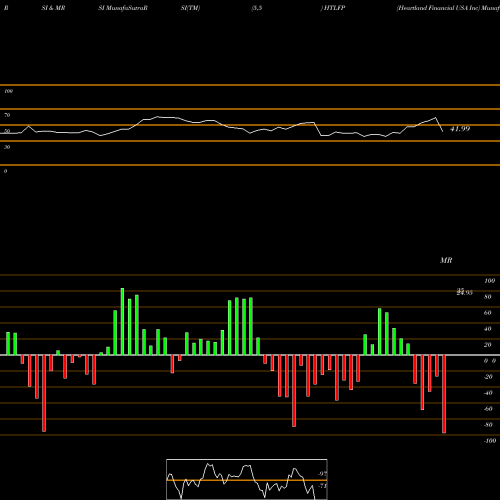This screenshot has height=500, width=500.
Task: Click the 'SI & MR' header text
Action: point(53,8)
